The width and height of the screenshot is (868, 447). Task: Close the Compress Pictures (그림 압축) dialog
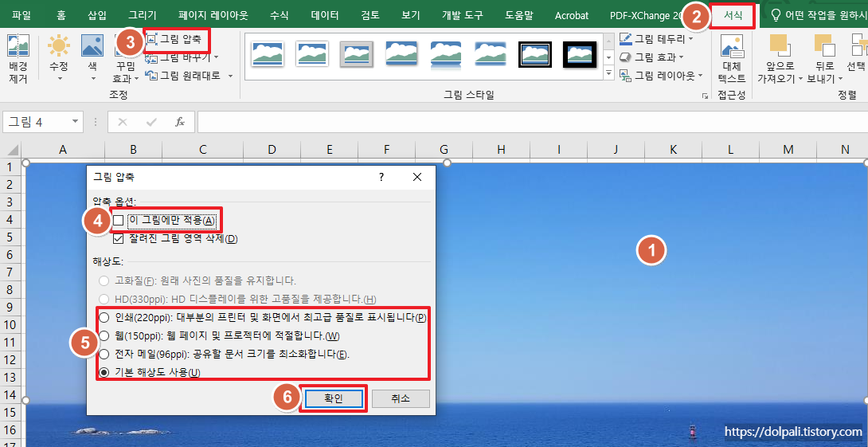coord(417,177)
